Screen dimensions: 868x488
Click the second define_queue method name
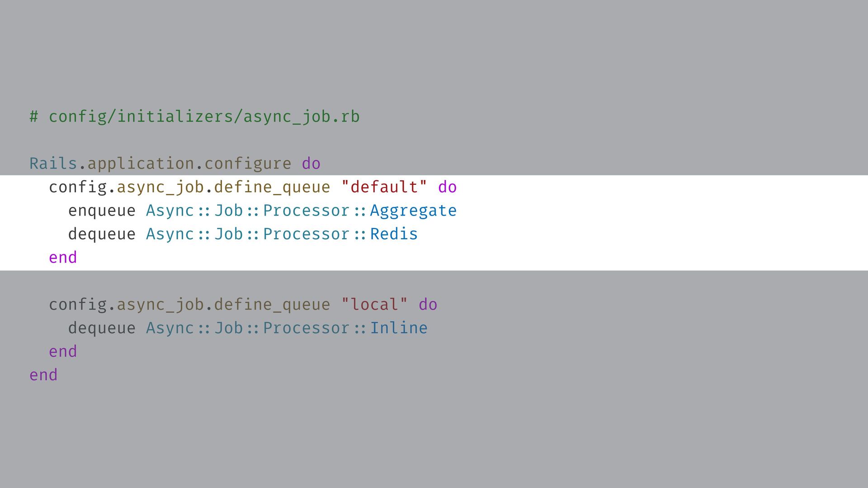pos(272,305)
